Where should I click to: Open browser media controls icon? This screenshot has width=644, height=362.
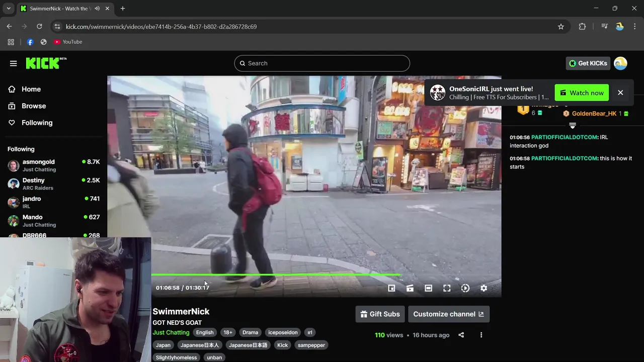point(605,27)
